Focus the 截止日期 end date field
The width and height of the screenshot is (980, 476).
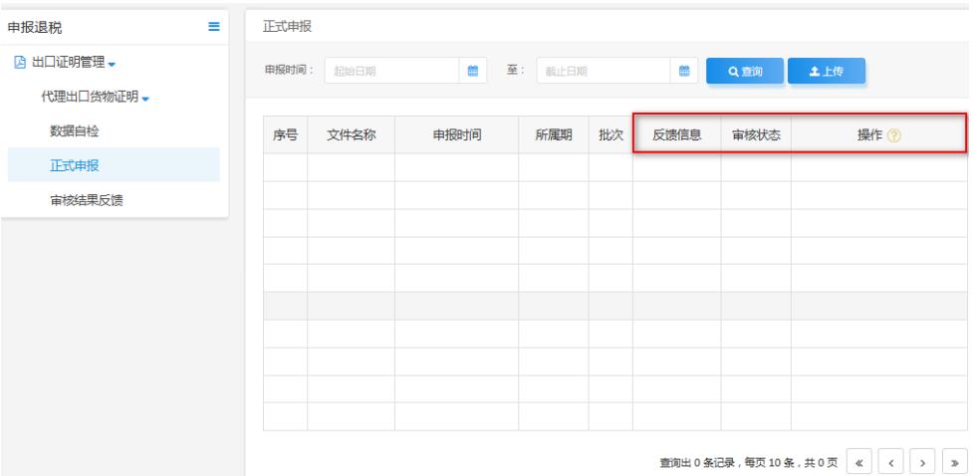602,71
